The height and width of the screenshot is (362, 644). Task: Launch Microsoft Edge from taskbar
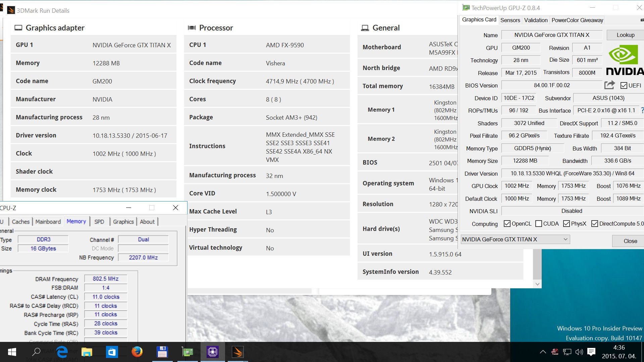(62, 352)
